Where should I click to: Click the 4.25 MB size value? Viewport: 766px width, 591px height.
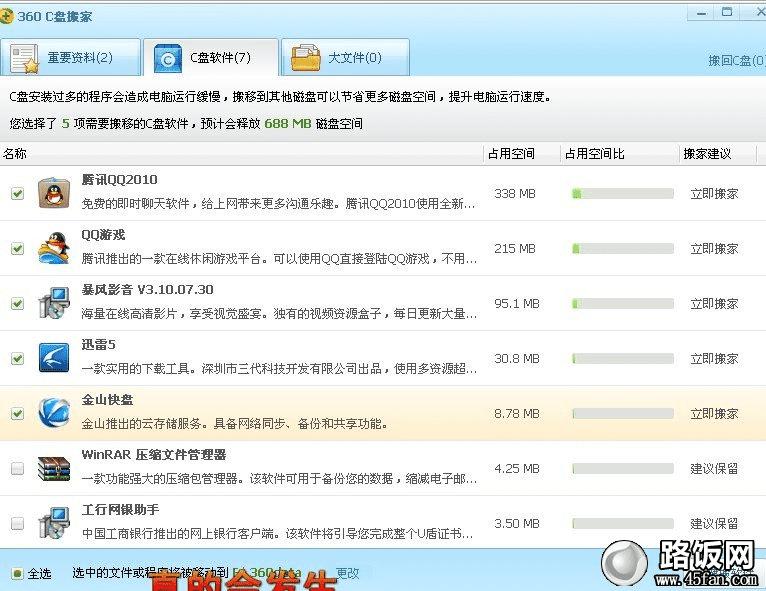click(517, 468)
